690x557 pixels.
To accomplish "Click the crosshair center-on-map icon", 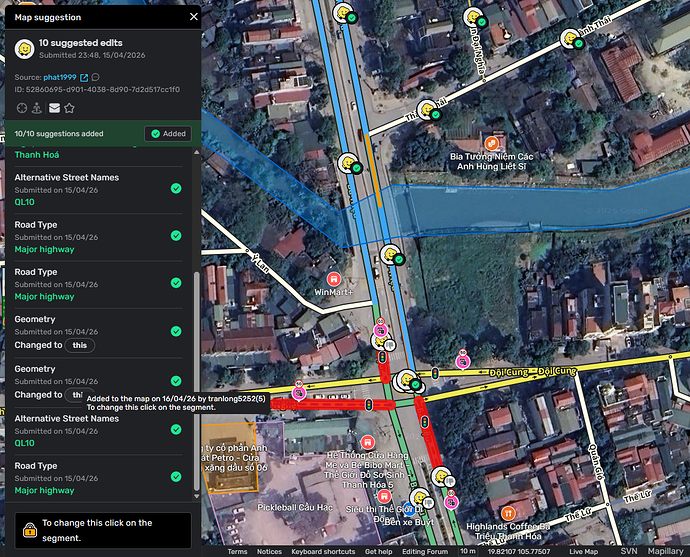I will [22, 108].
